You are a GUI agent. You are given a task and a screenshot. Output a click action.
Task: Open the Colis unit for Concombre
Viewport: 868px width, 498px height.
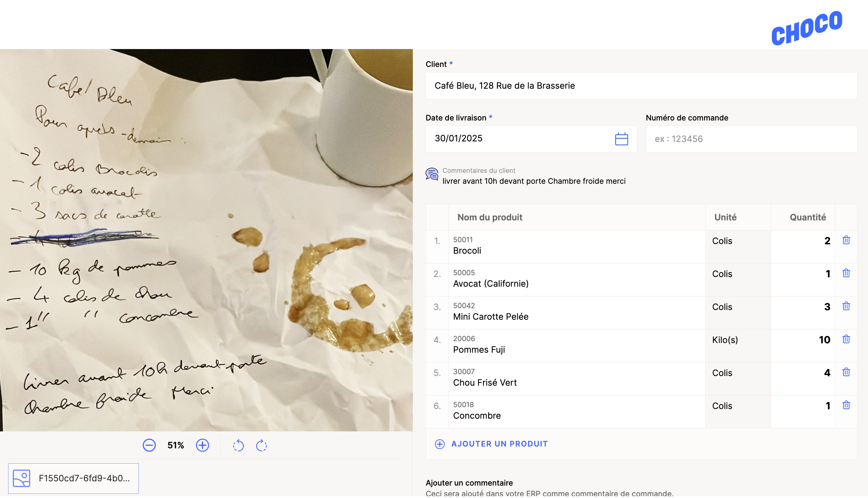click(x=738, y=412)
